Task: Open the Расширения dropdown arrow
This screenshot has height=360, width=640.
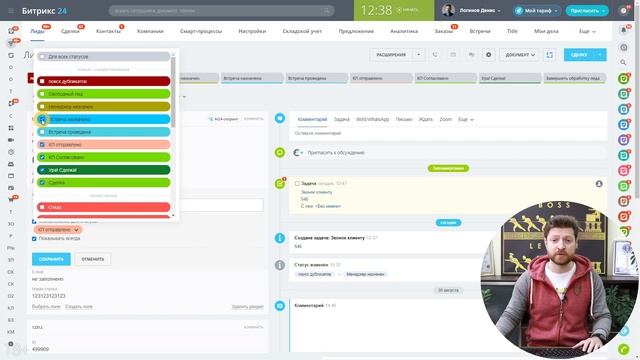Action: (x=419, y=55)
